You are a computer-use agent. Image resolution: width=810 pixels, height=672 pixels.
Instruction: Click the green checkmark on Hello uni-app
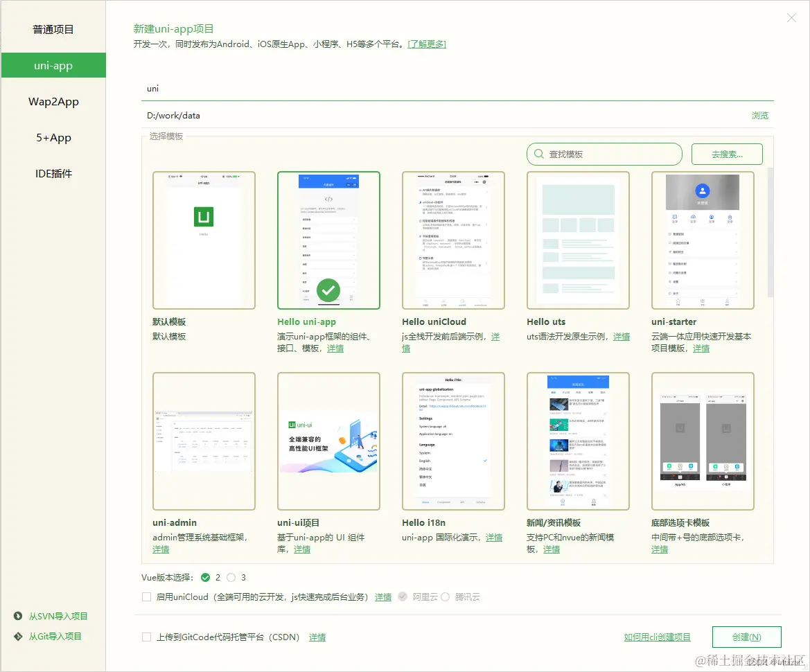(328, 290)
